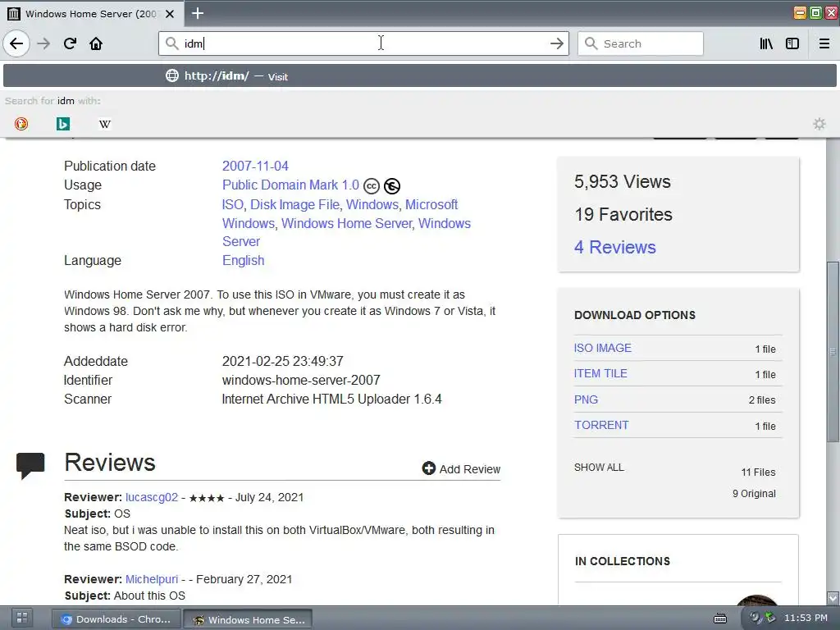Click the identifier windows-home-server-2007 text
The width and height of the screenshot is (840, 630).
[301, 381]
